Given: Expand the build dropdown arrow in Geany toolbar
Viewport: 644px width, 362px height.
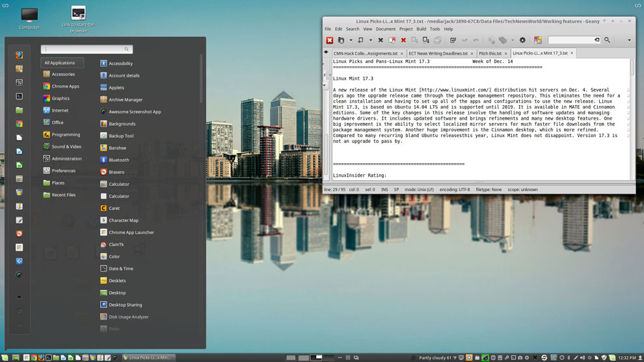Looking at the screenshot, I should click(x=513, y=40).
